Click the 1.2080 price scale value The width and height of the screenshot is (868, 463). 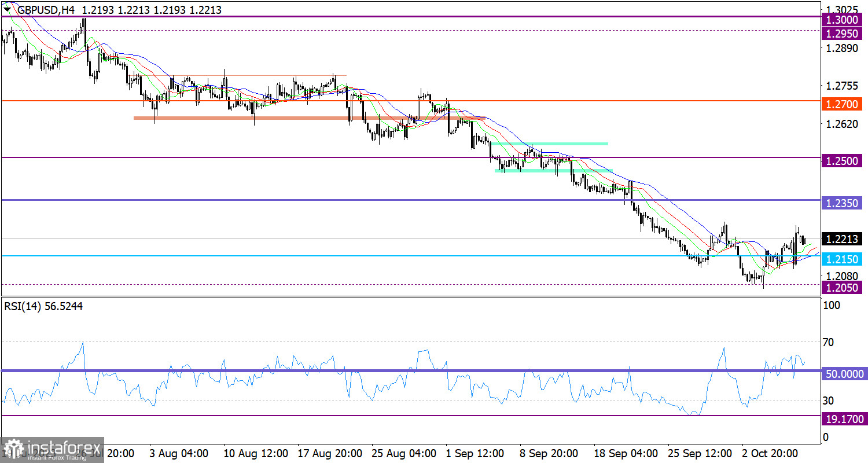842,276
